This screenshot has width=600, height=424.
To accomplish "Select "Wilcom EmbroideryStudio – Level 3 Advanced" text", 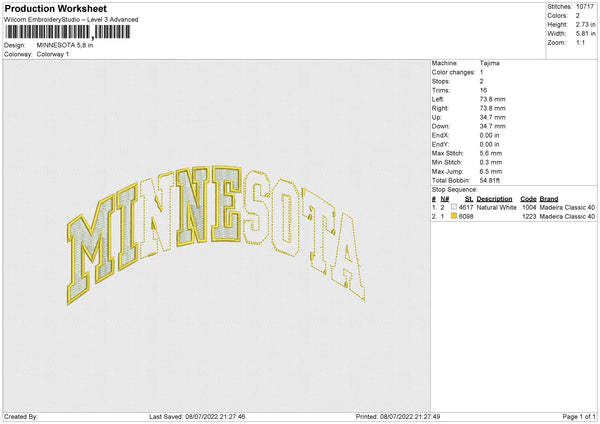I will tap(71, 20).
